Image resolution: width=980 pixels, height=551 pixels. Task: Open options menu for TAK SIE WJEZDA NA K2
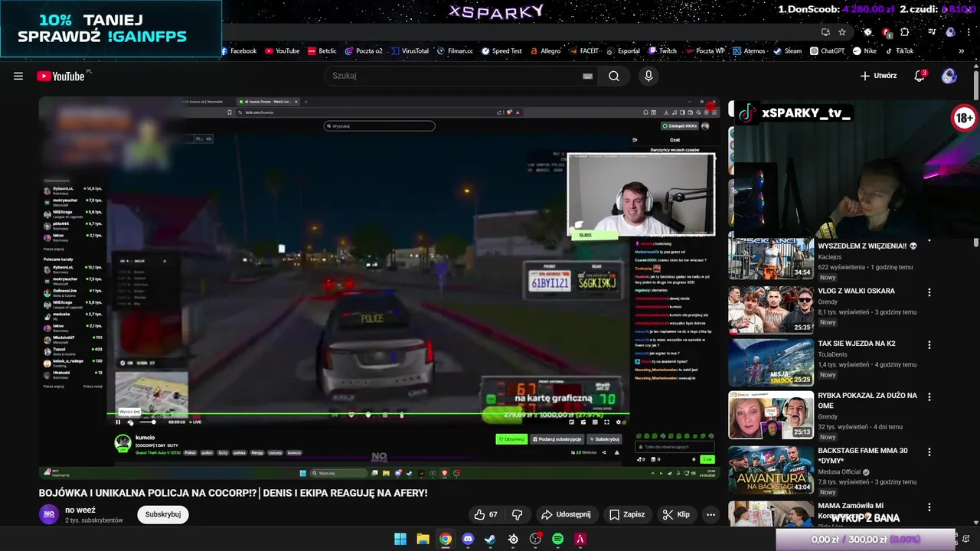click(929, 345)
